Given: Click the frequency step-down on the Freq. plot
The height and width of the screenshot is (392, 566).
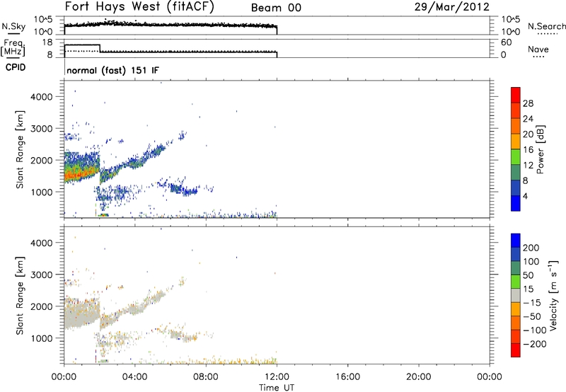Looking at the screenshot, I should pos(100,48).
